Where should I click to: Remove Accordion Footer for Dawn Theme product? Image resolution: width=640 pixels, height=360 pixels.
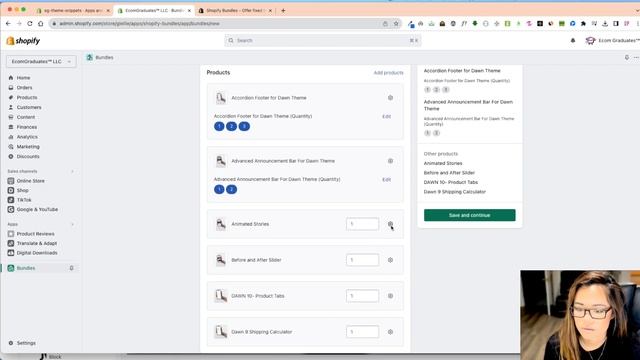[x=390, y=98]
